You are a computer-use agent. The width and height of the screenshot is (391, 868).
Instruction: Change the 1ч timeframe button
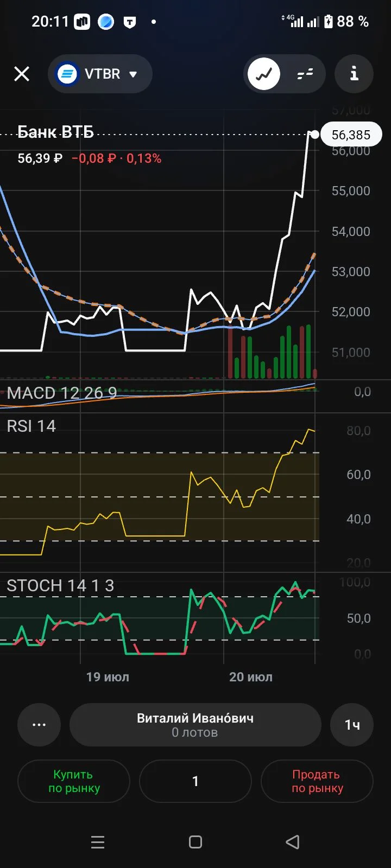click(352, 725)
